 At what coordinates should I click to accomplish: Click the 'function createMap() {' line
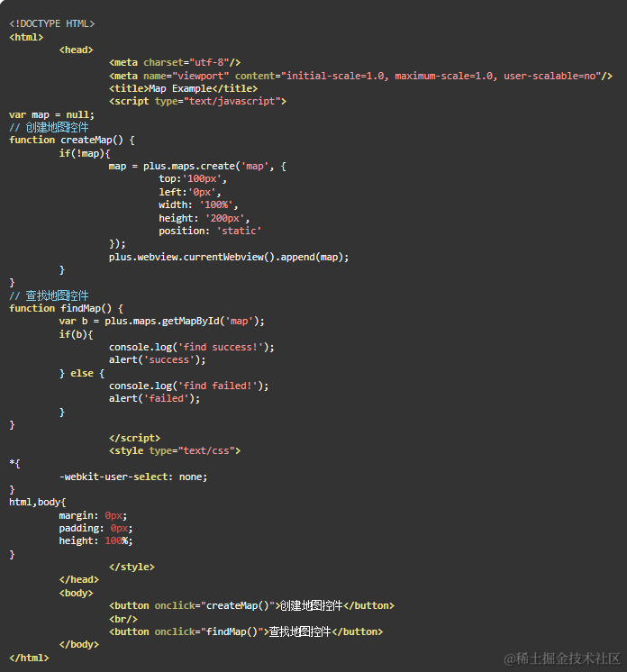[72, 141]
